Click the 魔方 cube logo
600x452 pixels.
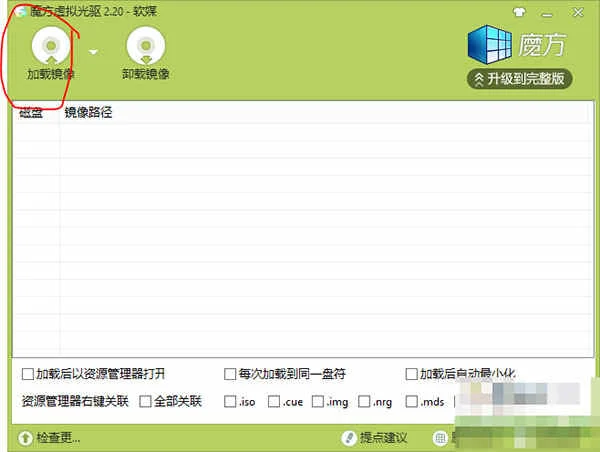(490, 45)
